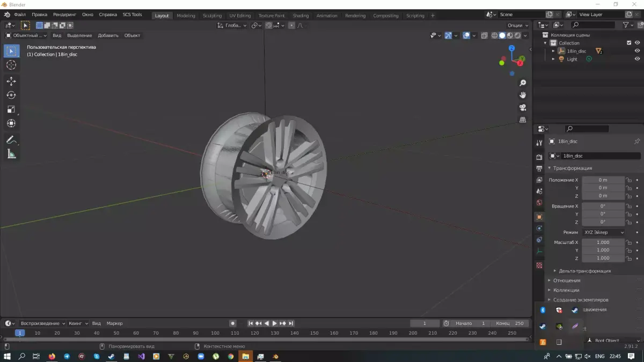Open the View Layer properties tab
Viewport: 644px width, 362px height.
tap(539, 180)
